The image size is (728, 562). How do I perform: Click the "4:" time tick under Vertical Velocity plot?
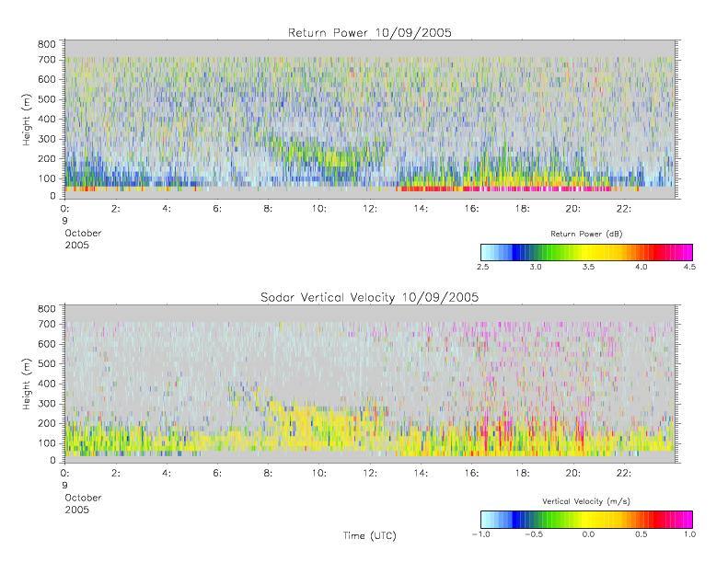167,474
